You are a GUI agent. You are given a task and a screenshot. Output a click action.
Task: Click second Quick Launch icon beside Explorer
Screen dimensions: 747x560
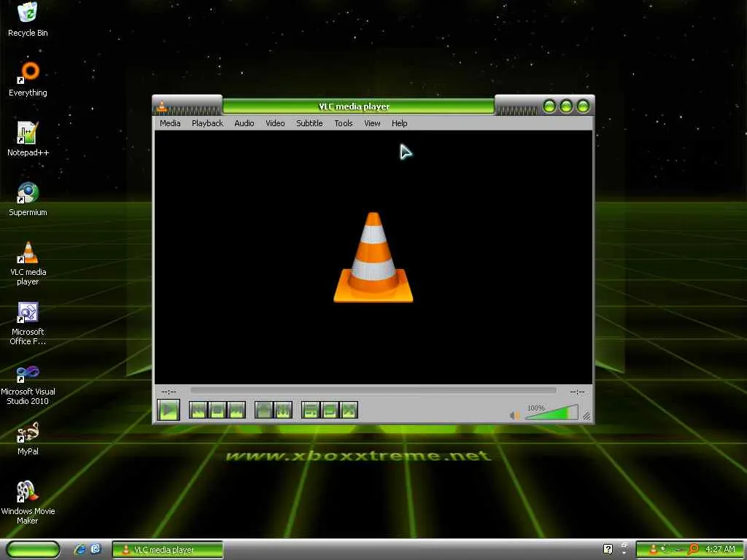click(96, 550)
